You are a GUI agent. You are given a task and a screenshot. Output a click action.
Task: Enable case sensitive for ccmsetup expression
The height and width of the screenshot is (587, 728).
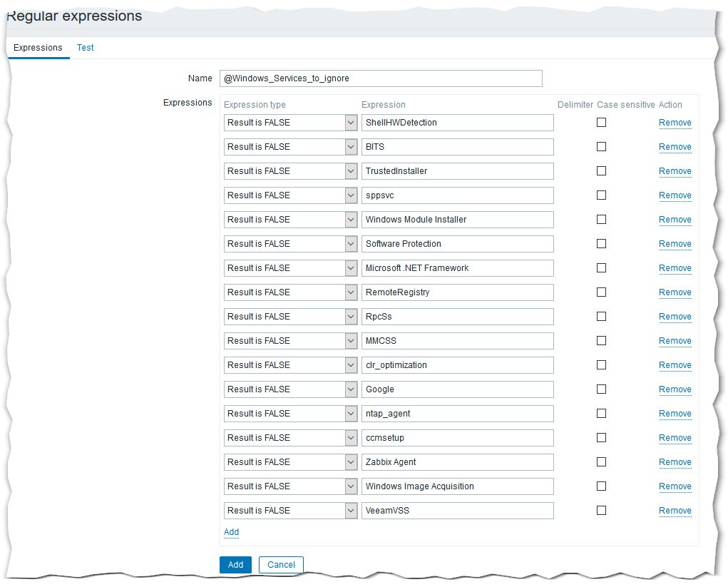click(601, 438)
